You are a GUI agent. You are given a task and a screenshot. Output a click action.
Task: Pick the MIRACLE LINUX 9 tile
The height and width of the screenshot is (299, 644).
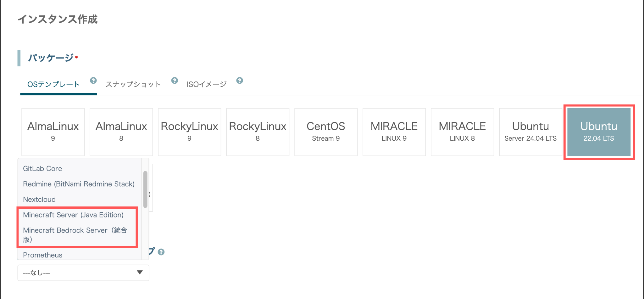point(394,132)
